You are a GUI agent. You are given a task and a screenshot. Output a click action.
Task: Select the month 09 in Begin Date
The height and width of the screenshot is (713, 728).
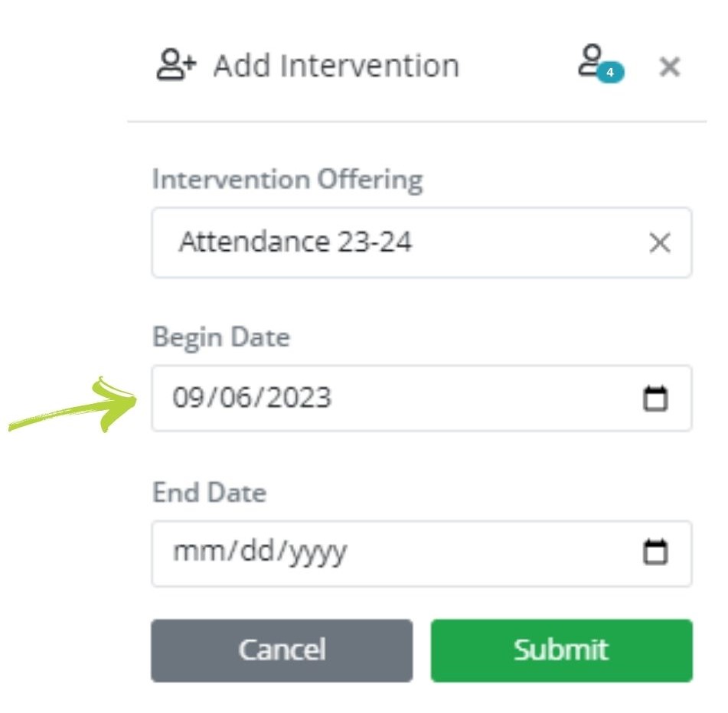pos(188,399)
